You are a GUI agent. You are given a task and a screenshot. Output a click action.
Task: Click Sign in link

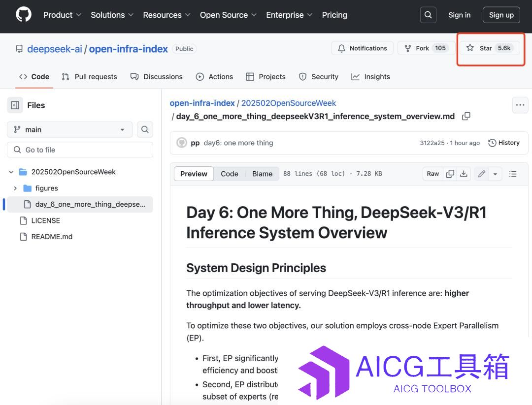[460, 15]
